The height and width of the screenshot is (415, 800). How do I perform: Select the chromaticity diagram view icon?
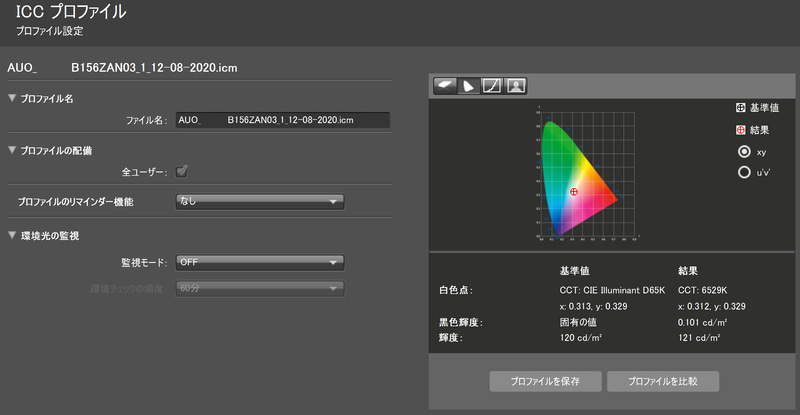(x=468, y=86)
